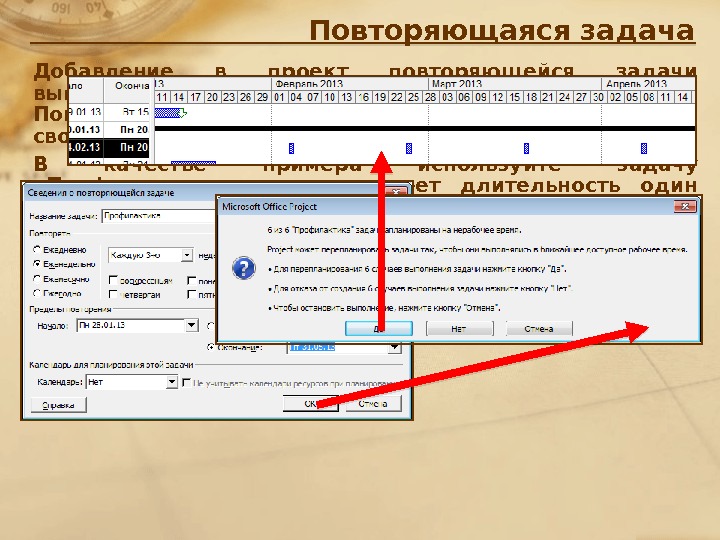Click the Оконча column header
Viewport: 720px width, 540px height.
tap(129, 86)
